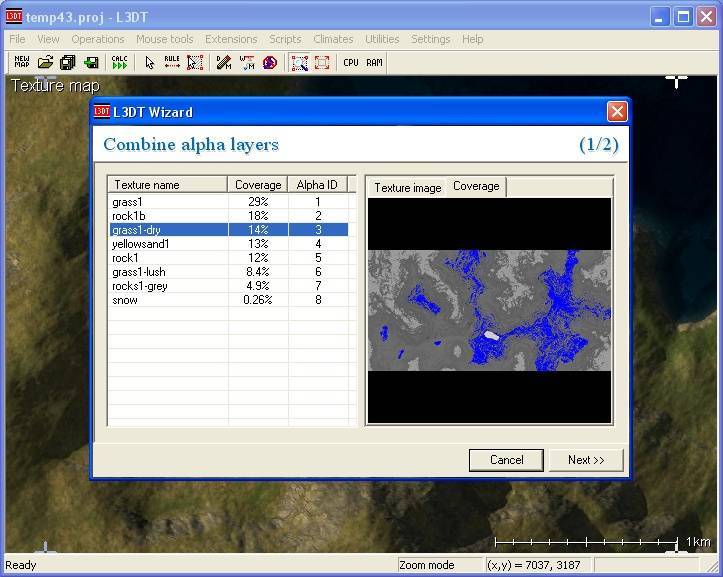Select the snow texture row
This screenshot has width=723, height=577.
tap(125, 300)
